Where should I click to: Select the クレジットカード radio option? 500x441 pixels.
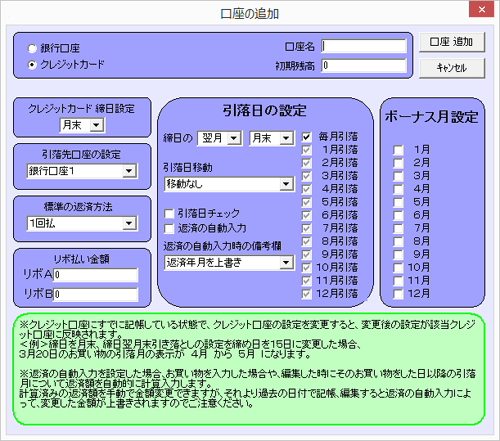32,65
